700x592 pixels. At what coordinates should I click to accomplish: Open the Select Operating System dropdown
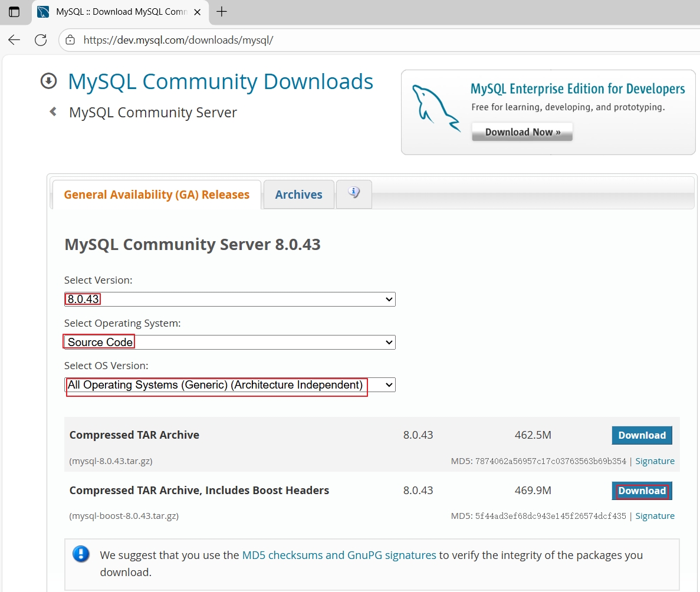(229, 343)
